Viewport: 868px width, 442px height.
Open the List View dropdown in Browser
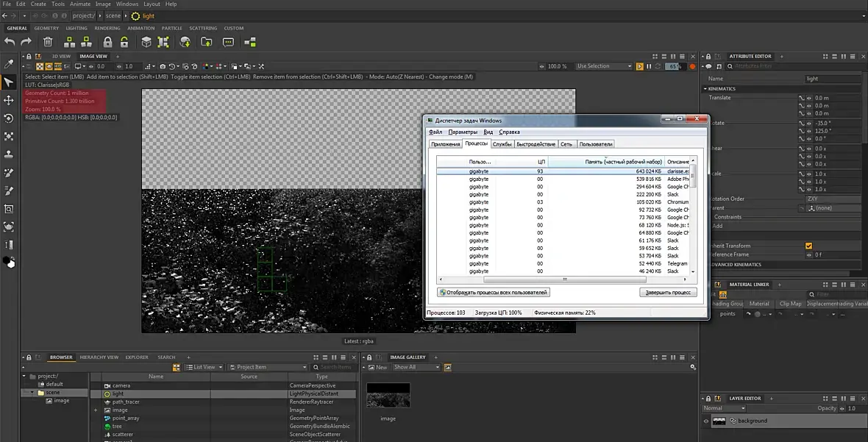[x=204, y=367]
